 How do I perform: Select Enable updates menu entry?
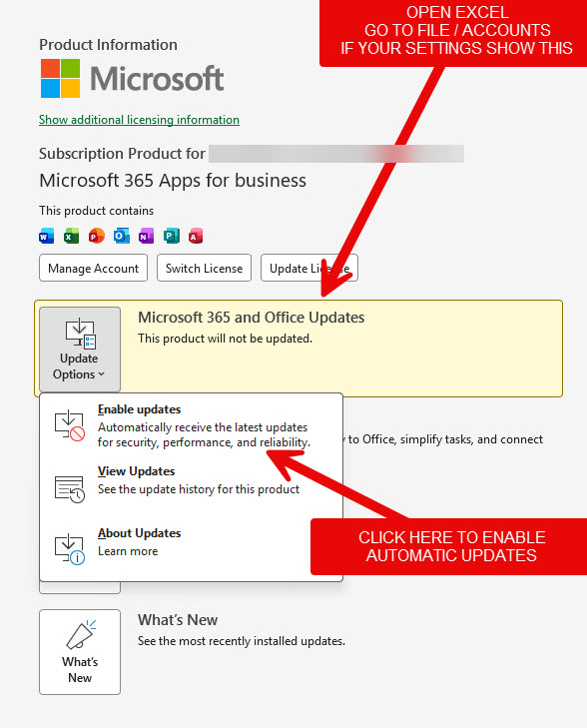point(192,425)
